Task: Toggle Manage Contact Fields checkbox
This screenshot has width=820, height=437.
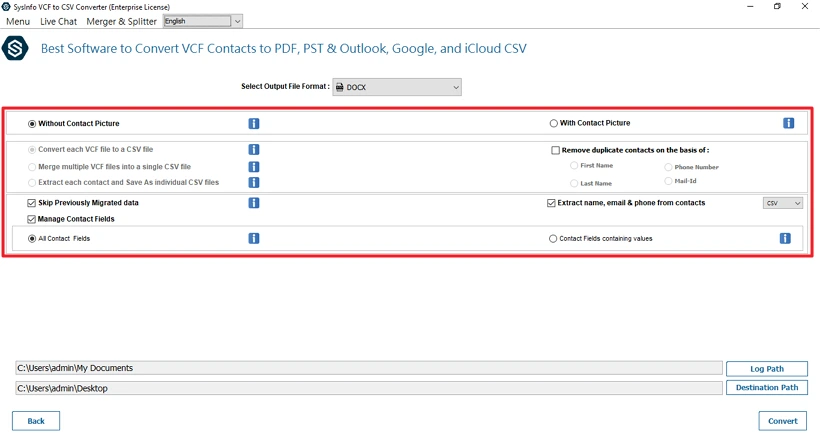Action: 31,219
